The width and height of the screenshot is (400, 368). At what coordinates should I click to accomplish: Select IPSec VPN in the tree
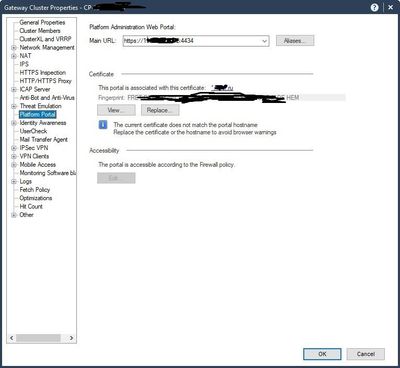(x=34, y=148)
